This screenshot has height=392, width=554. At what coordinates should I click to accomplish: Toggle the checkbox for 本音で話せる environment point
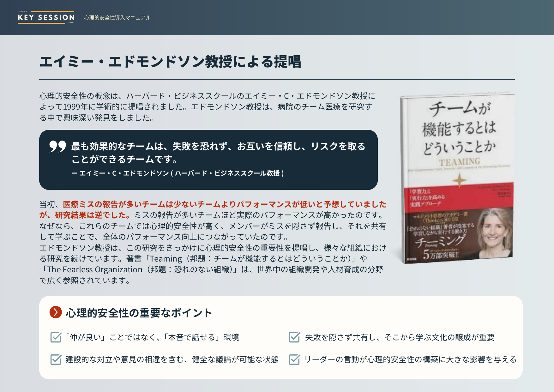click(55, 338)
